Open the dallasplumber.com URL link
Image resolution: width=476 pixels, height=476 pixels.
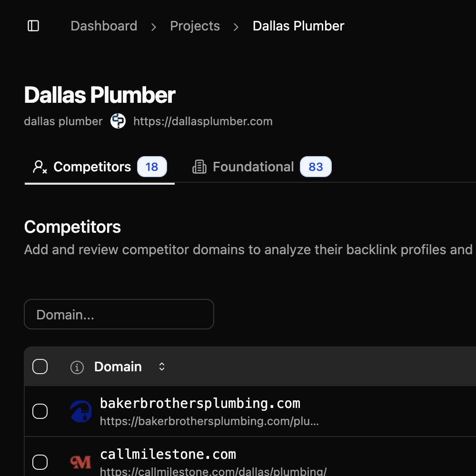click(x=203, y=121)
